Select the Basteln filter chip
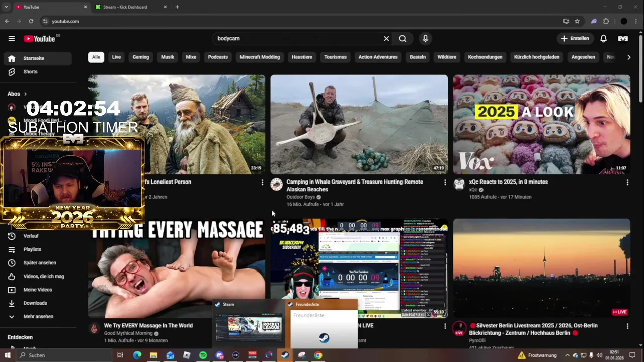Image resolution: width=644 pixels, height=362 pixels. (x=418, y=57)
